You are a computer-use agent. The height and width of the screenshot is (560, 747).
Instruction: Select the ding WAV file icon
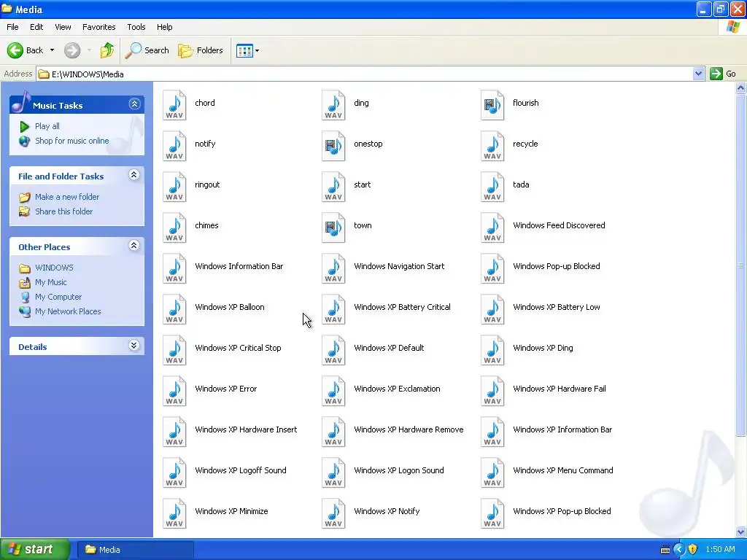point(333,105)
